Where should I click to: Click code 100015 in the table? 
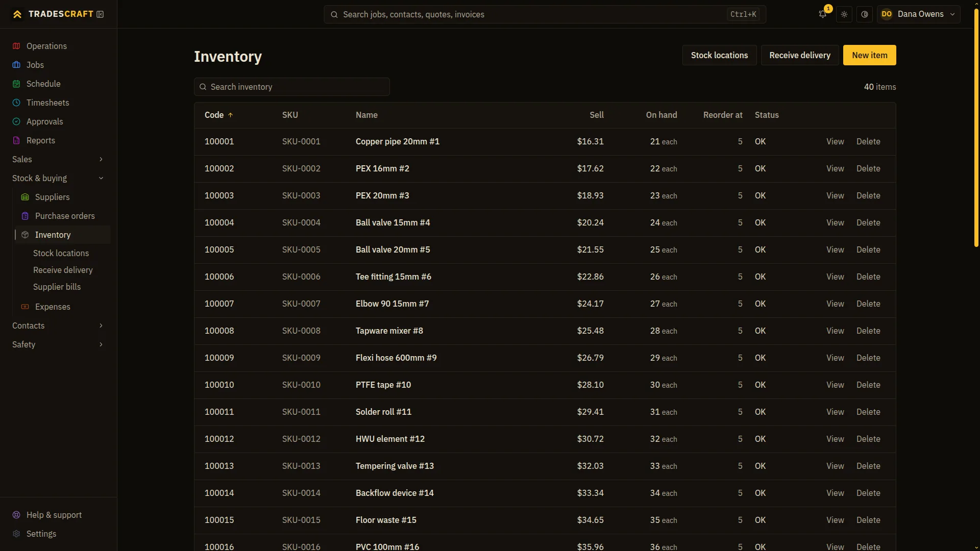pyautogui.click(x=219, y=520)
